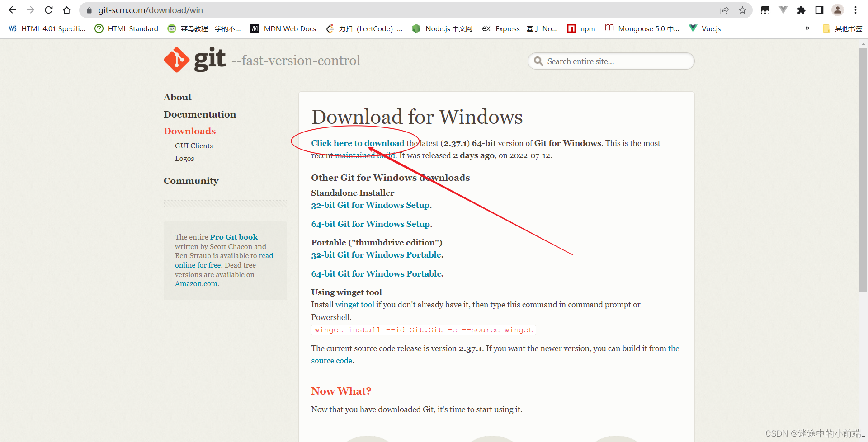Viewport: 868px width, 442px height.
Task: Click the 'Portable ("thumbdrive edition")' subheading
Action: (377, 243)
